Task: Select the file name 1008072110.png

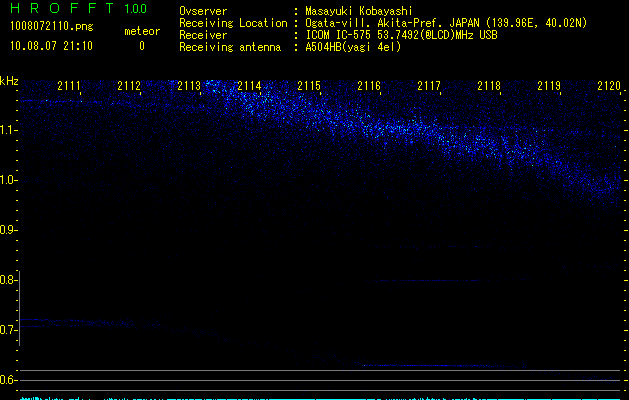Action: coord(52,26)
